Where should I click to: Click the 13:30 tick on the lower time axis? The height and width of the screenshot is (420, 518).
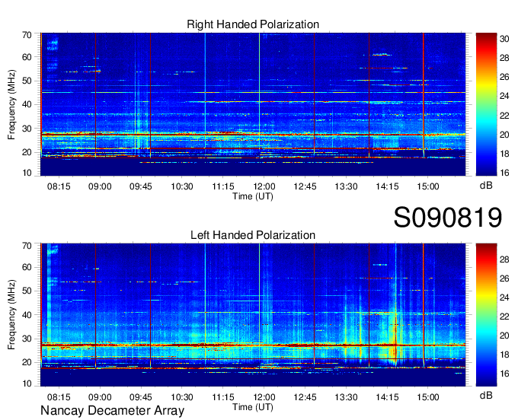[x=346, y=397]
